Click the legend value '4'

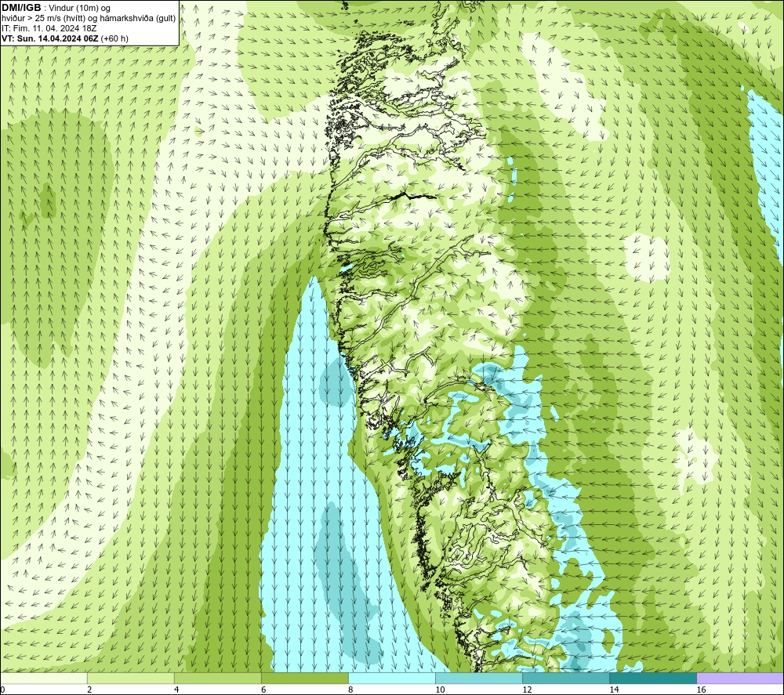click(176, 690)
